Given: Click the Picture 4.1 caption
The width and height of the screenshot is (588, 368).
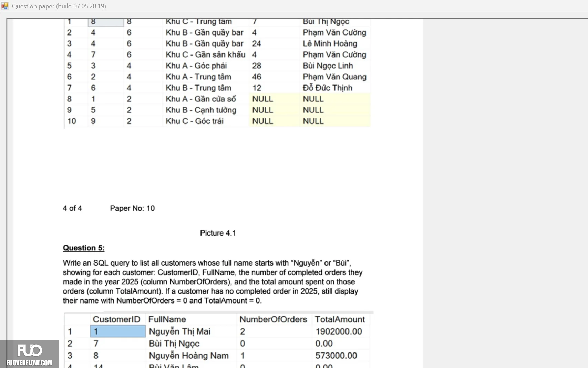Looking at the screenshot, I should [218, 233].
